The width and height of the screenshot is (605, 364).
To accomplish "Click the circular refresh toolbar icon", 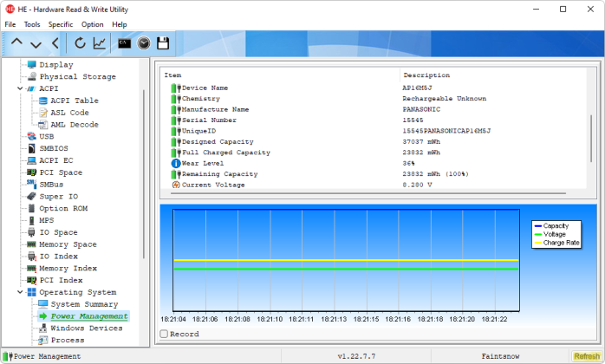I will point(80,42).
